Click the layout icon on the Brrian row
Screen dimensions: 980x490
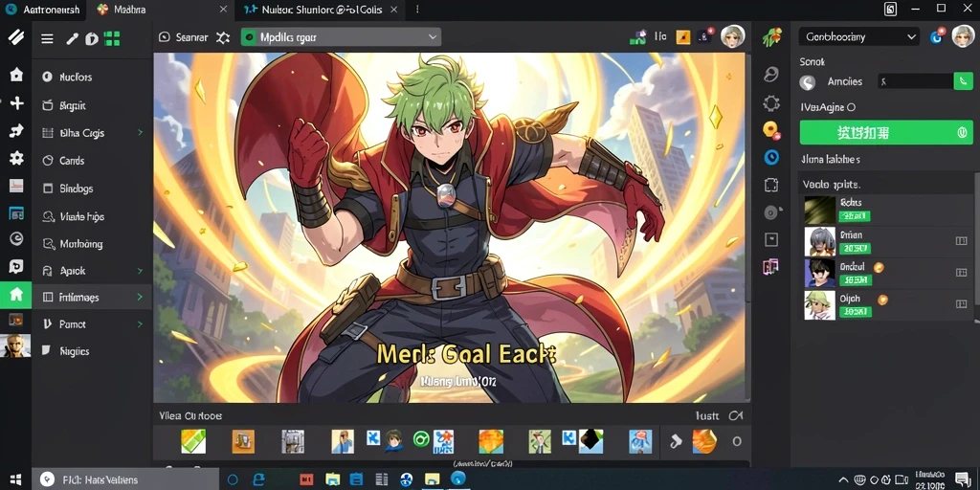tap(961, 240)
